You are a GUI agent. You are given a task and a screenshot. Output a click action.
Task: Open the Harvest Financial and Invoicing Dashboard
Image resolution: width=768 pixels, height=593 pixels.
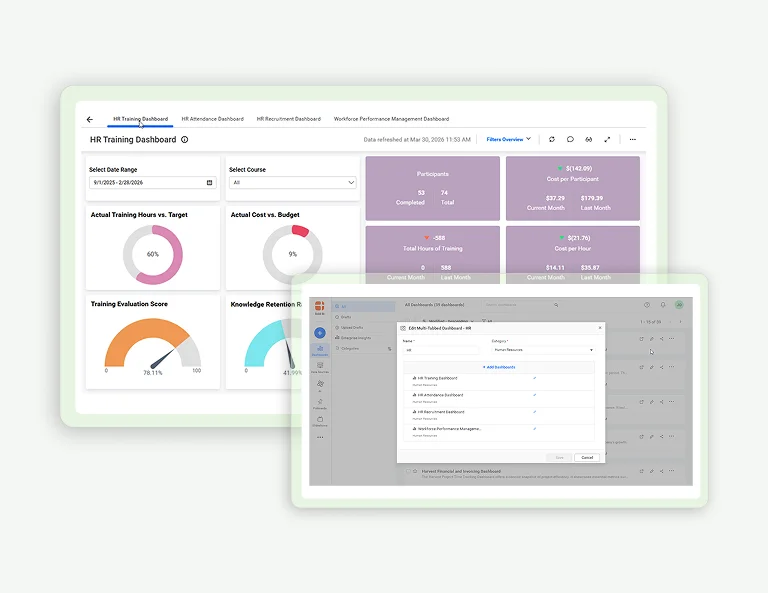(x=461, y=471)
